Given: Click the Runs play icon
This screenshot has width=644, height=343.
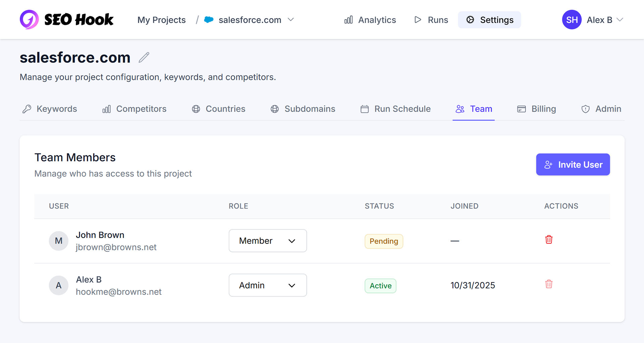Looking at the screenshot, I should tap(417, 20).
